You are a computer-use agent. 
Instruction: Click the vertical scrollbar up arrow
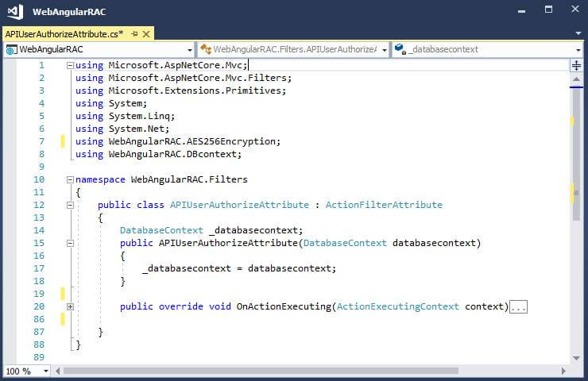click(x=576, y=79)
